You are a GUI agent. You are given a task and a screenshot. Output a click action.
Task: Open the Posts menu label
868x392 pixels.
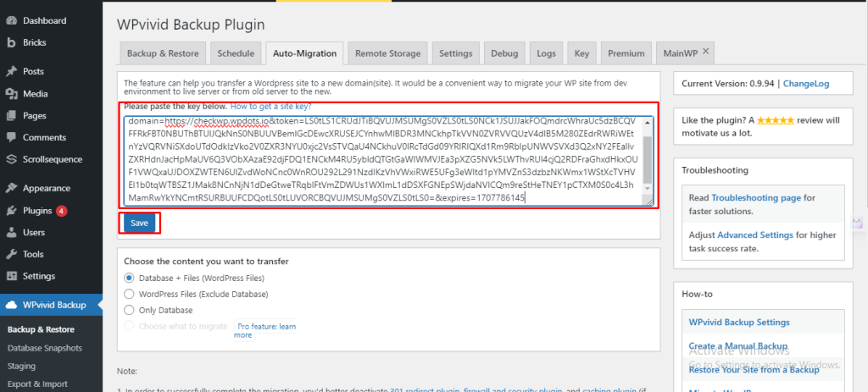click(33, 71)
